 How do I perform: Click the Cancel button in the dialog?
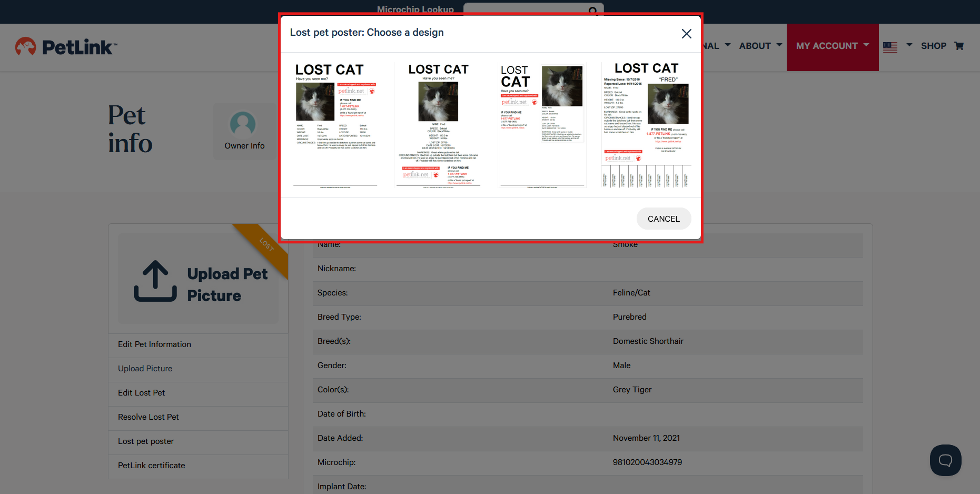pos(664,219)
